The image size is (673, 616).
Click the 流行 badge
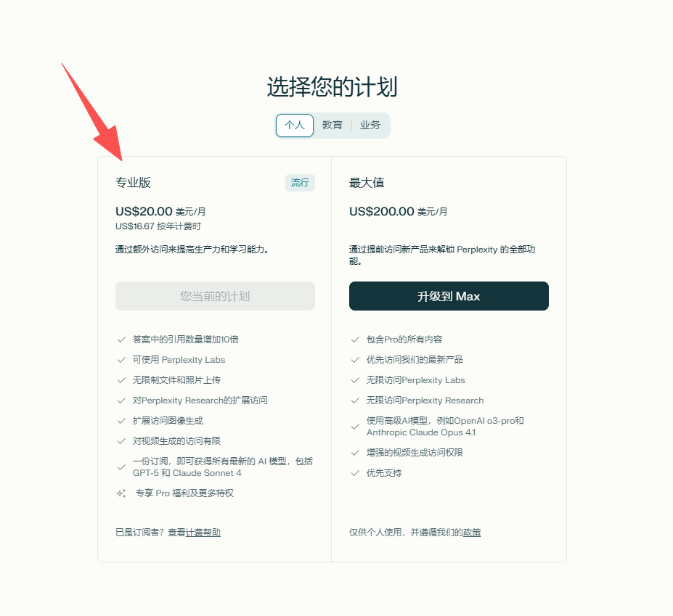pyautogui.click(x=300, y=183)
